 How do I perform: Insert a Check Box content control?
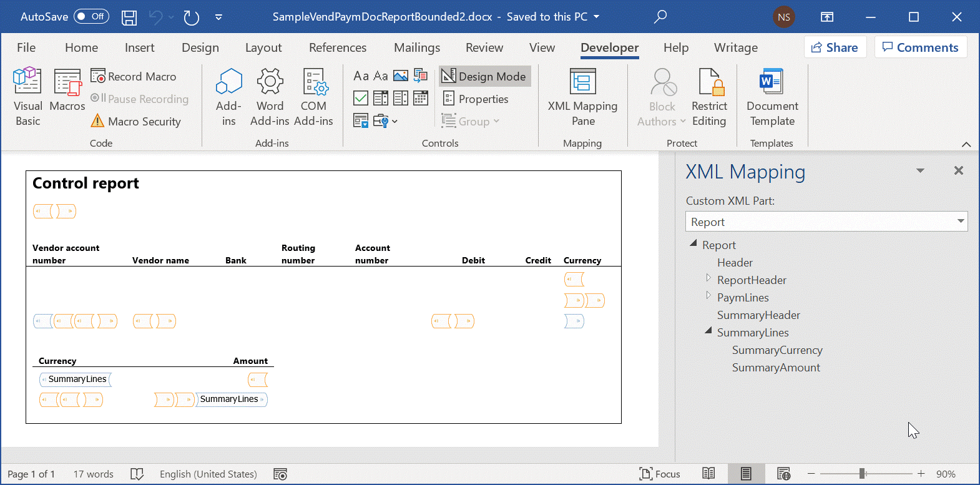coord(361,98)
